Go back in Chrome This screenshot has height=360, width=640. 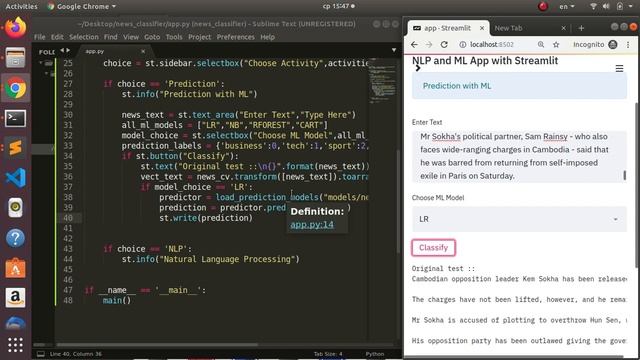coord(414,44)
